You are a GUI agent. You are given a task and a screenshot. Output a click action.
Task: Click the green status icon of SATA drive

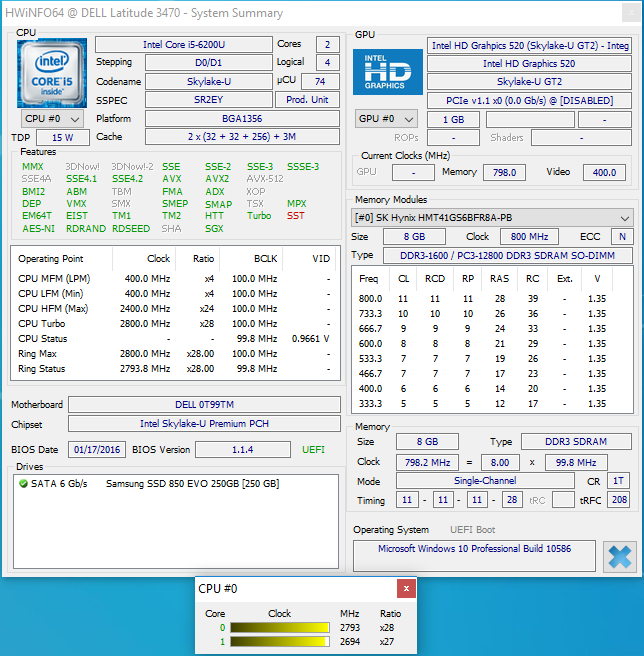point(23,484)
